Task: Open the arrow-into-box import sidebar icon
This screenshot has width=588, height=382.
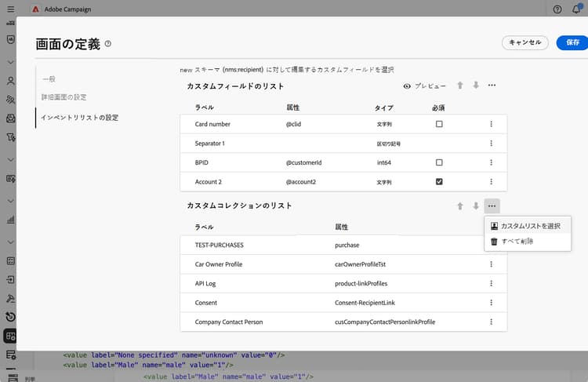Action: point(10,279)
